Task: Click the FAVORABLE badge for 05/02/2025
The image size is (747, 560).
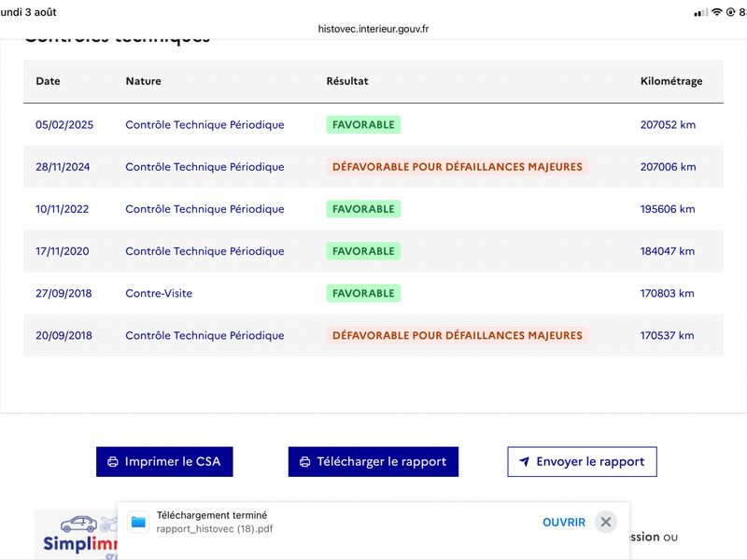Action: click(363, 125)
